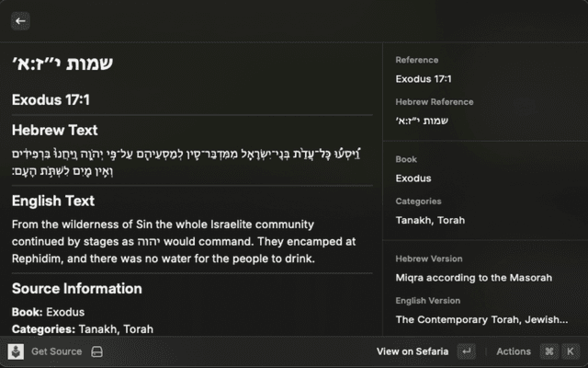
Task: Click the Exodus 17:1 heading
Action: point(51,99)
